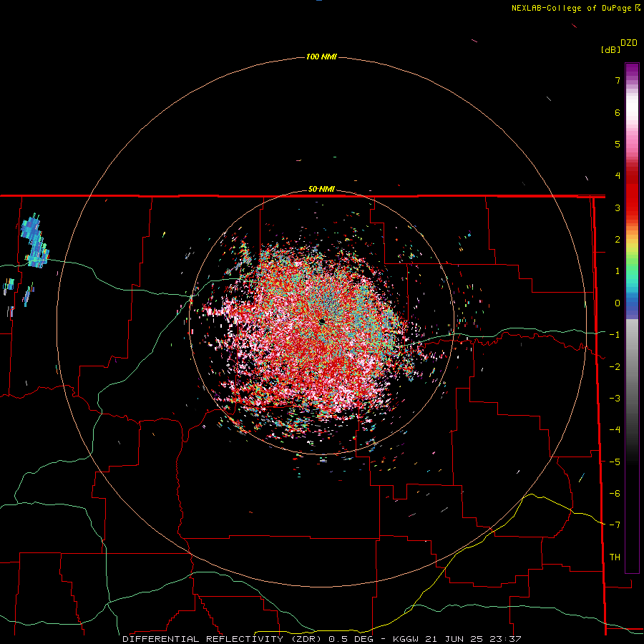
Task: Click the TH threshold label on scale
Action: (x=615, y=557)
